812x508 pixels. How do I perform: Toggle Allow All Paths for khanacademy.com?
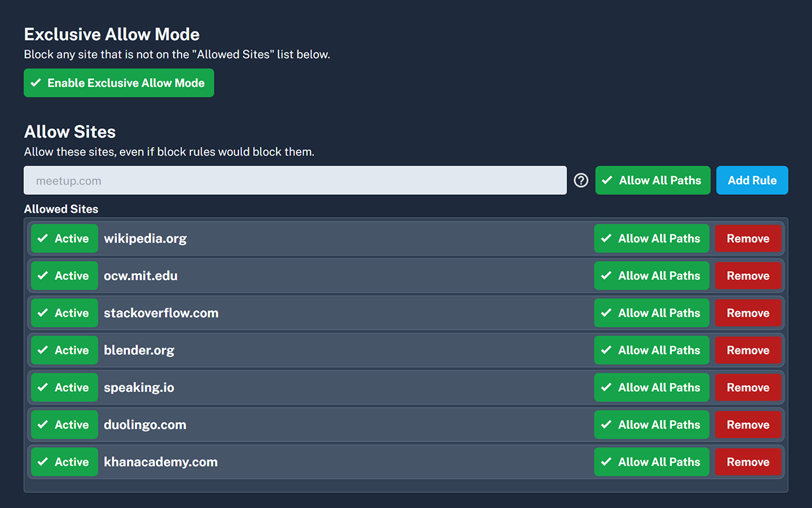point(652,462)
